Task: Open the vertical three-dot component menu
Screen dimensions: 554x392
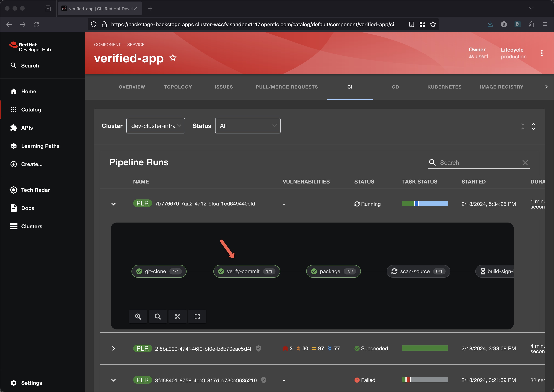Action: click(542, 53)
